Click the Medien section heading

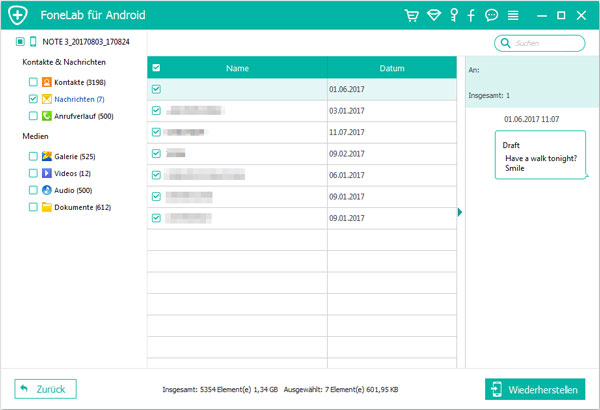[35, 136]
